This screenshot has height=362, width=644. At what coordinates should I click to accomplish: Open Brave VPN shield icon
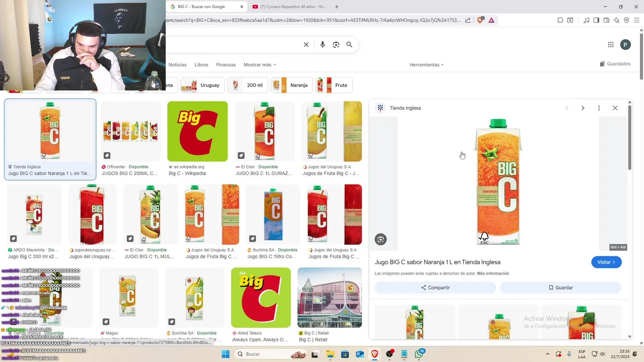626,20
